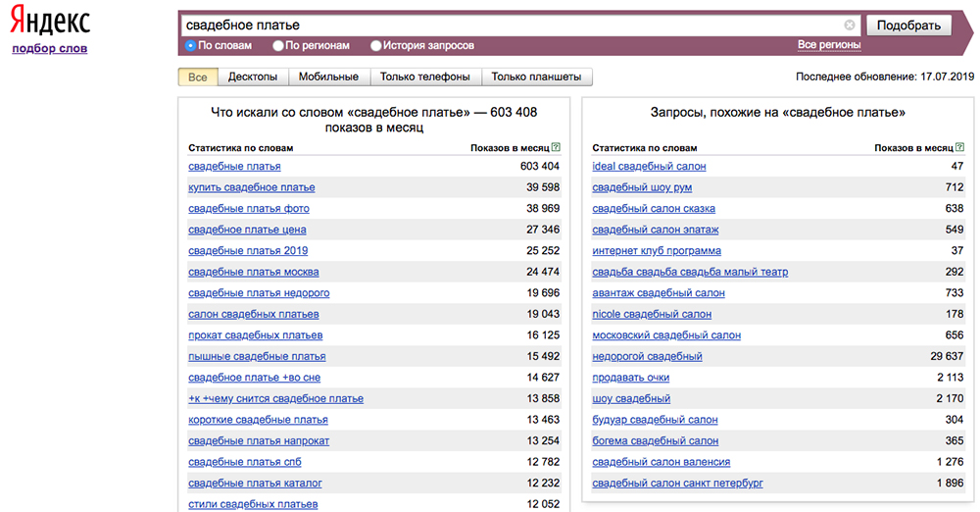
Task: Open 'свадебное платье +во сне' link
Action: [255, 378]
